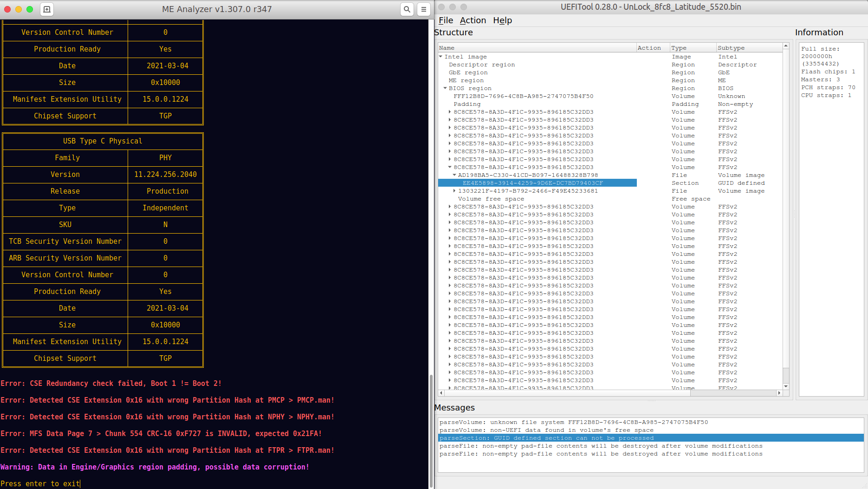This screenshot has height=489, width=868.
Task: Open the terminal search icon
Action: (407, 9)
